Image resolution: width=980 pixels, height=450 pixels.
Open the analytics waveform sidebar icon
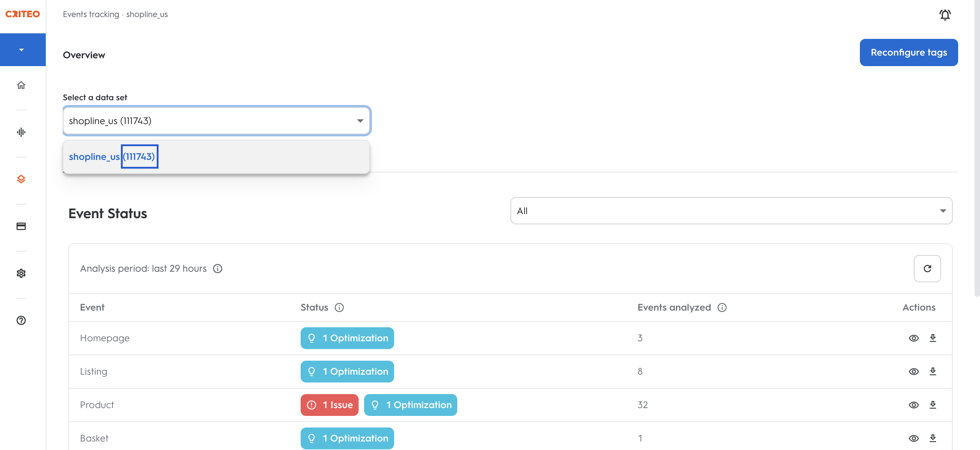pos(21,132)
